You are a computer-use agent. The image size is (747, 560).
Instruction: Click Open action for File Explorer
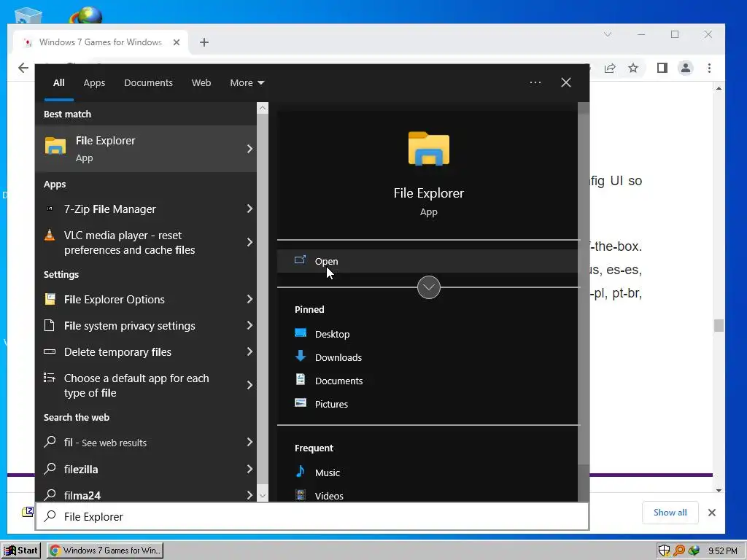point(427,261)
